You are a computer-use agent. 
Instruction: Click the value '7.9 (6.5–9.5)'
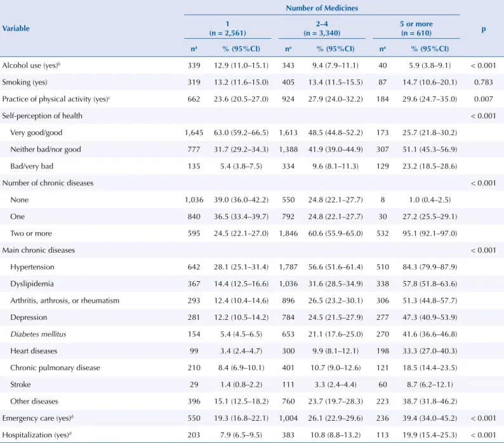(241, 435)
